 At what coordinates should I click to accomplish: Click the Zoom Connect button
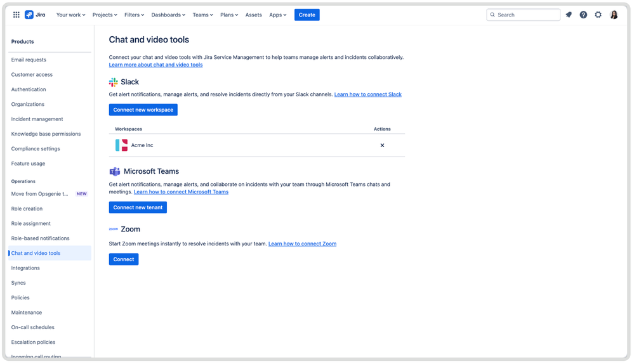pyautogui.click(x=124, y=259)
